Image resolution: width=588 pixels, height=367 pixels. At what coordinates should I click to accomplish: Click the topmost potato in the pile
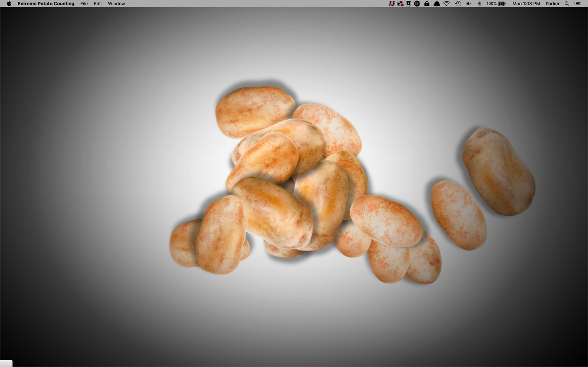[255, 110]
